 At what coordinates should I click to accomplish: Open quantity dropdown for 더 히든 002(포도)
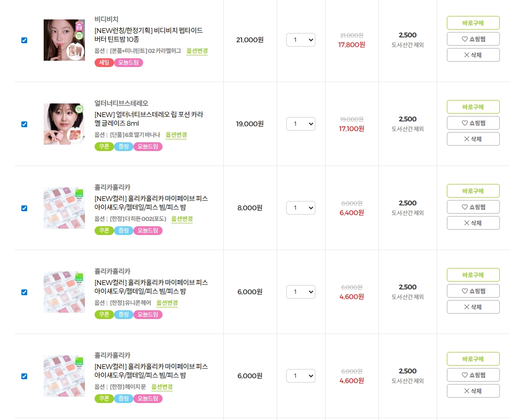(301, 208)
